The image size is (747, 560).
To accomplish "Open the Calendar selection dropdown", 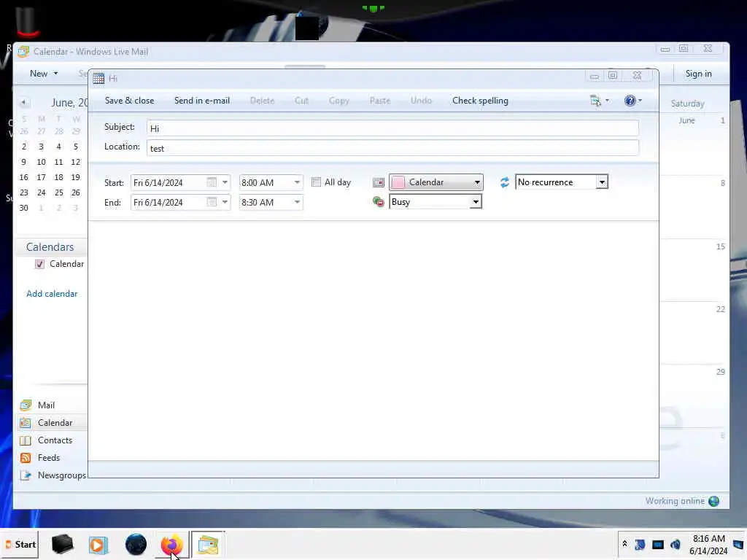I will coord(436,182).
